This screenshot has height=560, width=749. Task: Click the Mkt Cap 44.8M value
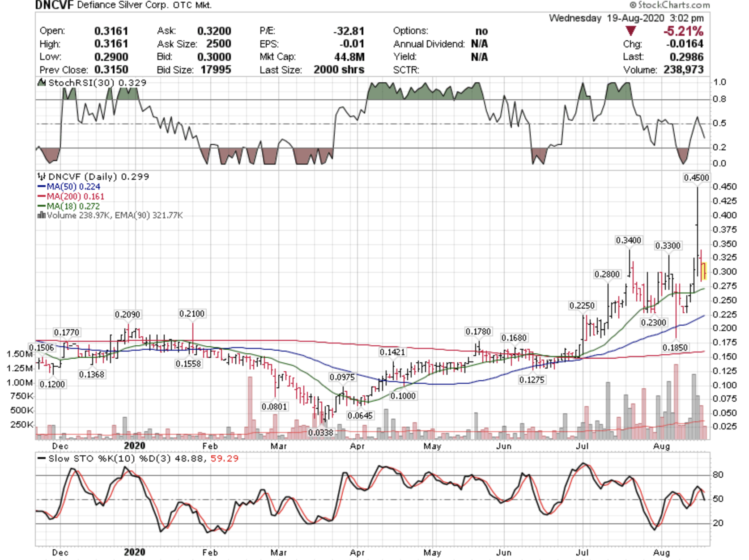pos(349,57)
